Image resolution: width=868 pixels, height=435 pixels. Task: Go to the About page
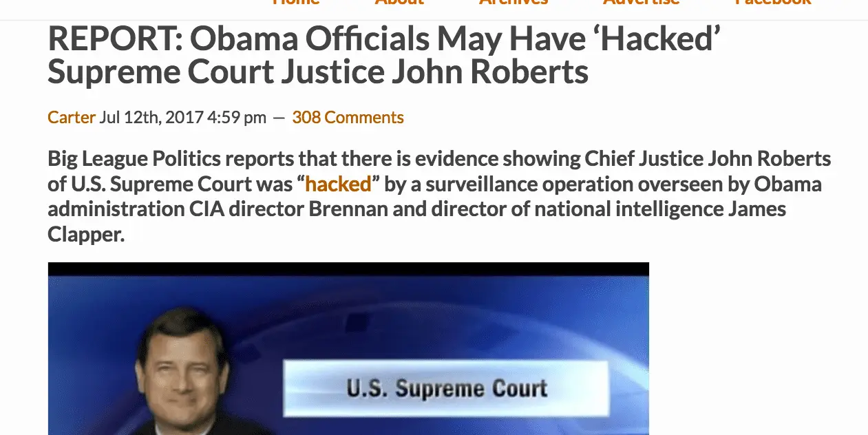[x=399, y=3]
